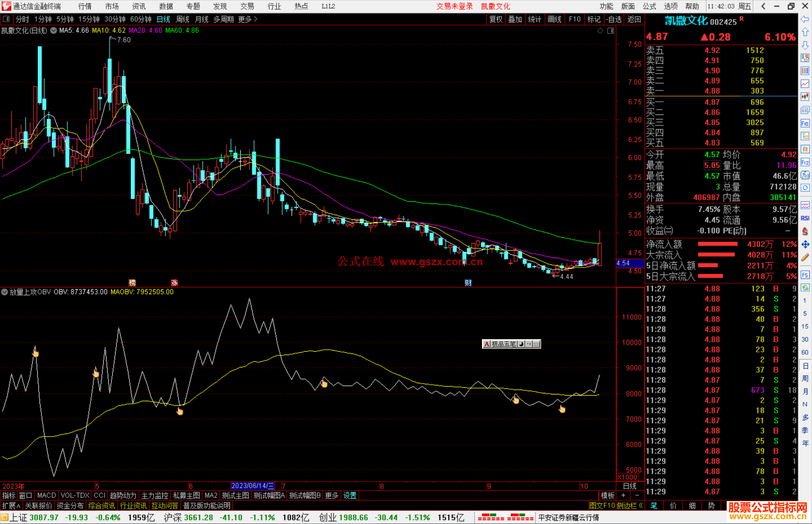The width and height of the screenshot is (812, 524).
Task: Toggle round marker beside 放量上攻OBV label
Action: (x=5, y=292)
